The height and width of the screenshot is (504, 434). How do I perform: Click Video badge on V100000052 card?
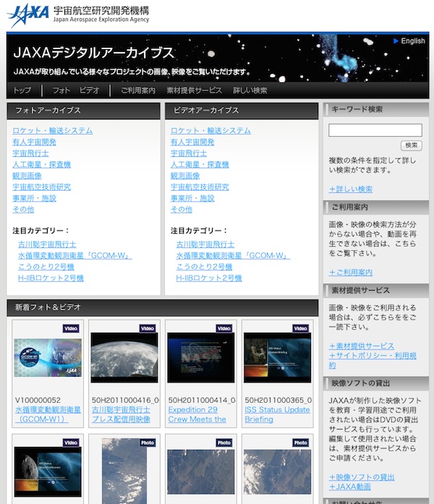(71, 328)
